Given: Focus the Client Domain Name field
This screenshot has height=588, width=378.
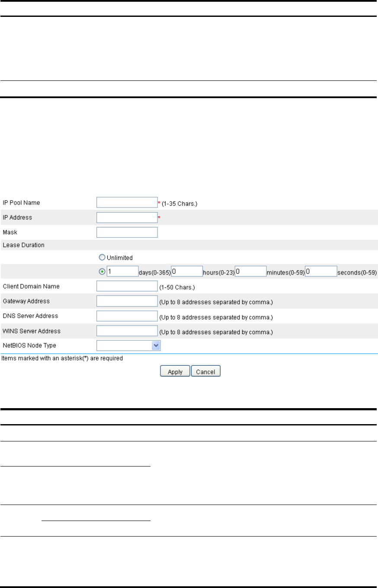Looking at the screenshot, I should point(127,286).
